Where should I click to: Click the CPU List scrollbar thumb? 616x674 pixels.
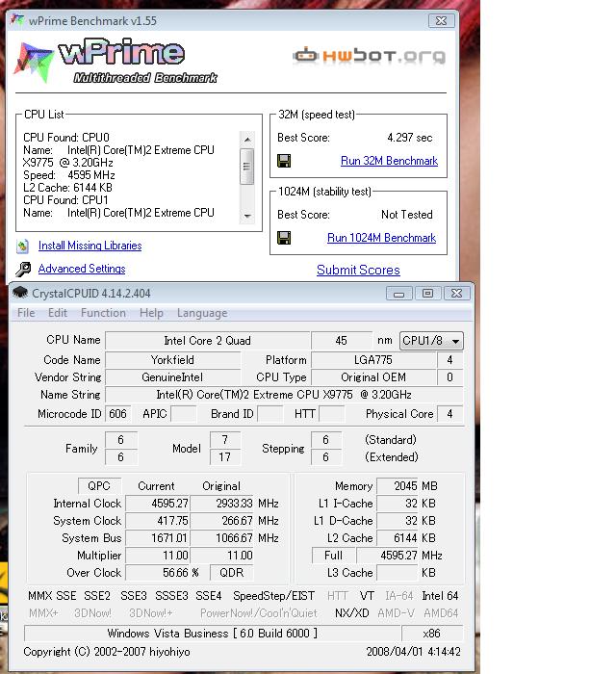click(247, 167)
